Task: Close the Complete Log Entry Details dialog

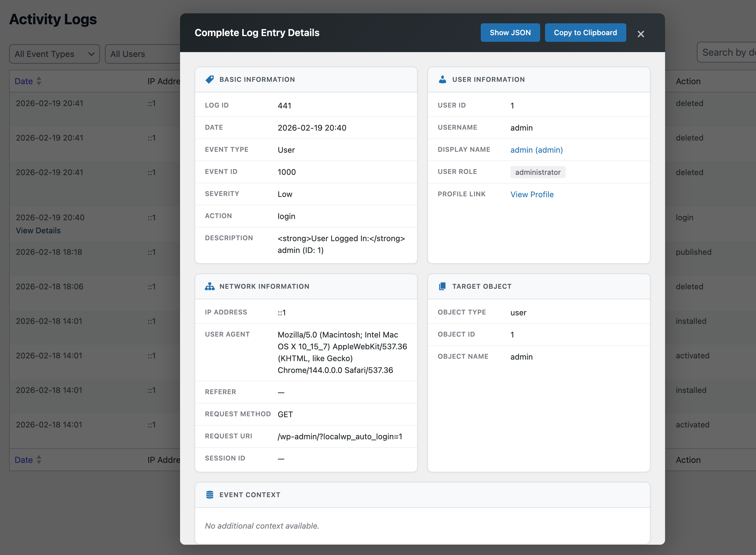Action: click(641, 34)
